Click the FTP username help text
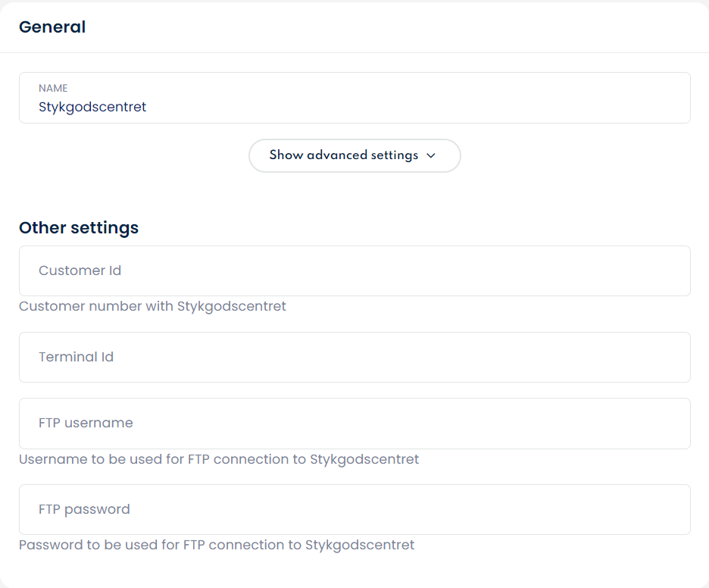This screenshot has width=709, height=588. point(219,459)
